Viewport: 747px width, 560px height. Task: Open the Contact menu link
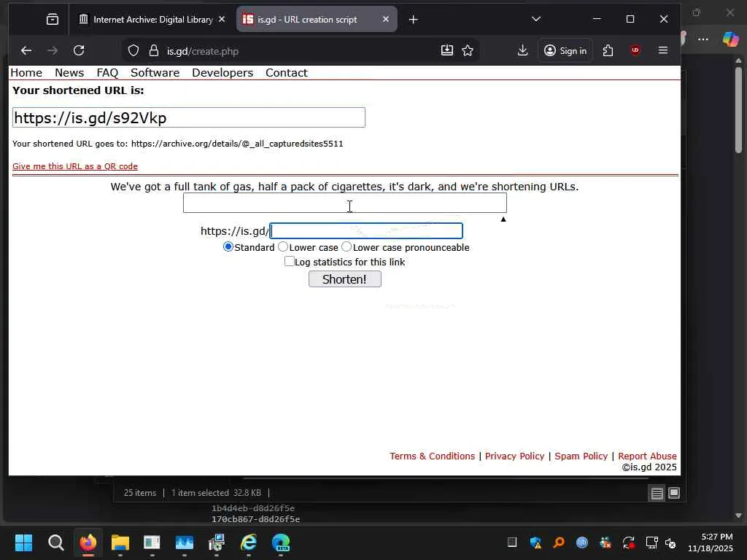[286, 73]
